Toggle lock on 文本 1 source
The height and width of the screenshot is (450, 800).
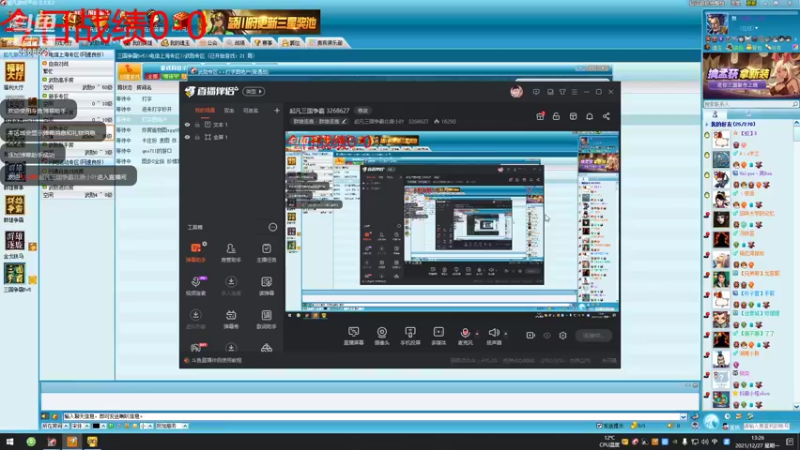(x=197, y=124)
